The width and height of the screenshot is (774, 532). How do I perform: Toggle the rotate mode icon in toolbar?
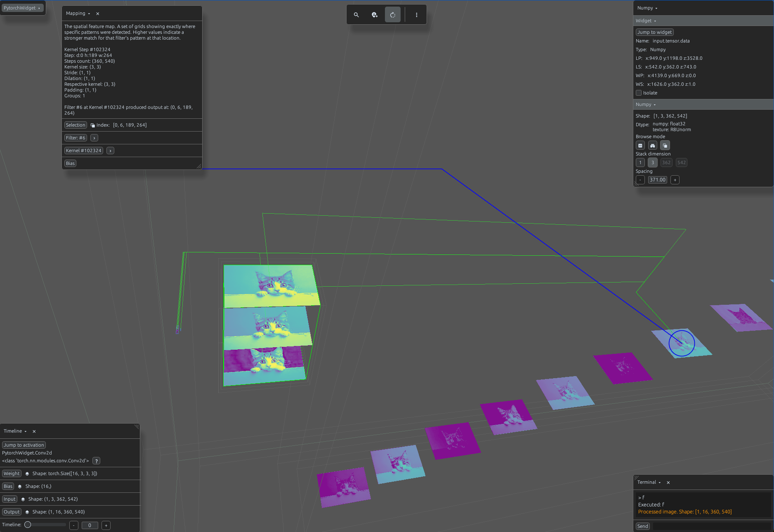click(x=393, y=15)
